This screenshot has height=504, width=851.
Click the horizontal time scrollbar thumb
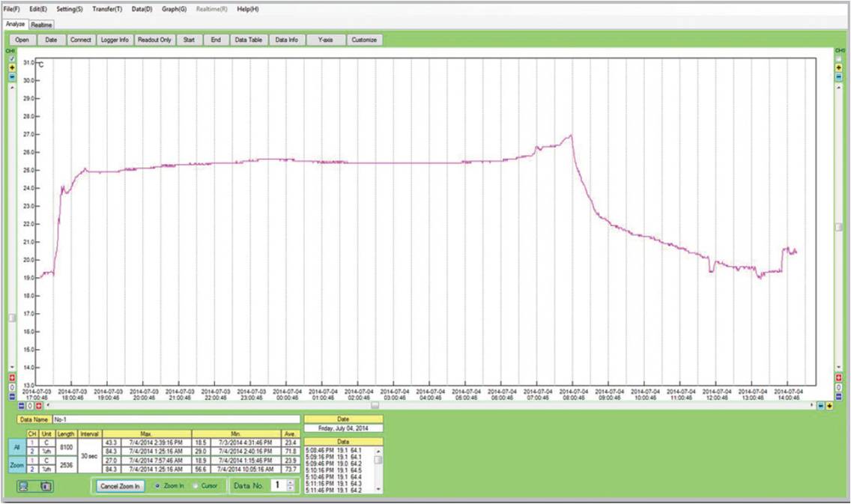tap(375, 405)
